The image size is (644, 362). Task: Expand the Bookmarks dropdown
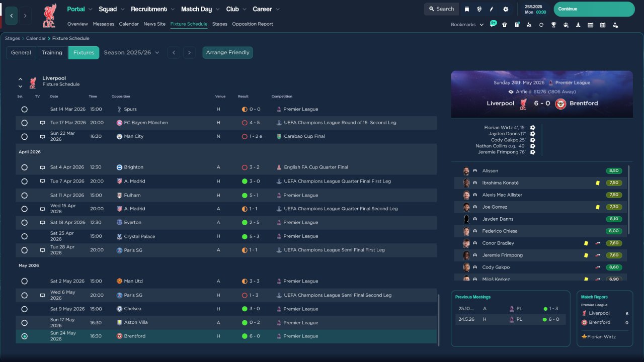pos(467,25)
